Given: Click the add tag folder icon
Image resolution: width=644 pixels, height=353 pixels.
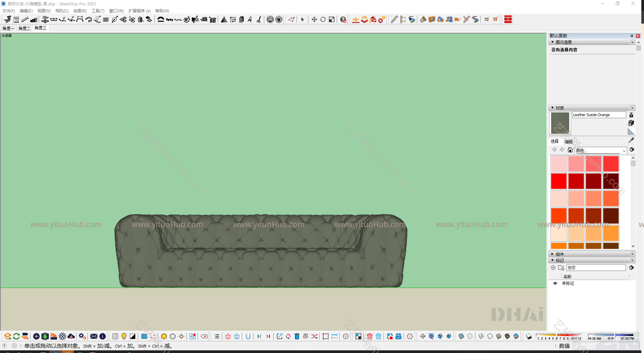Looking at the screenshot, I should 561,267.
